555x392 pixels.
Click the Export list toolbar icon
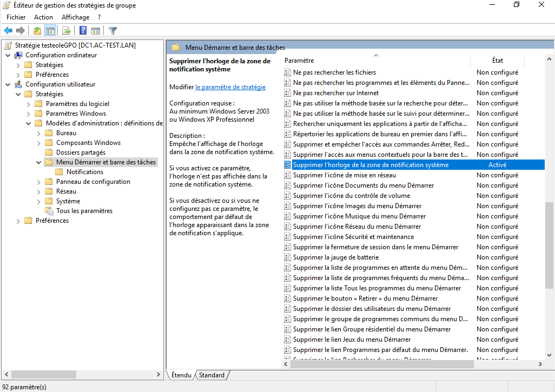click(66, 31)
